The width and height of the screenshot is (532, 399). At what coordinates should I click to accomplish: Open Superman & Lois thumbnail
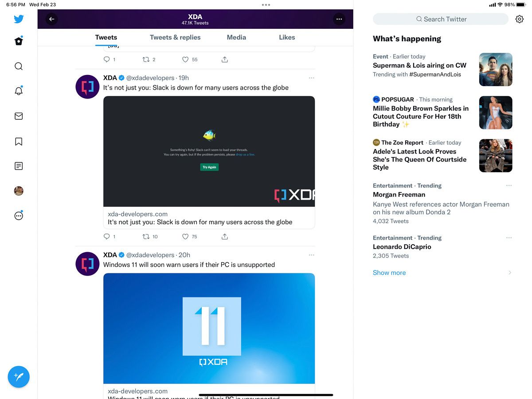click(496, 70)
